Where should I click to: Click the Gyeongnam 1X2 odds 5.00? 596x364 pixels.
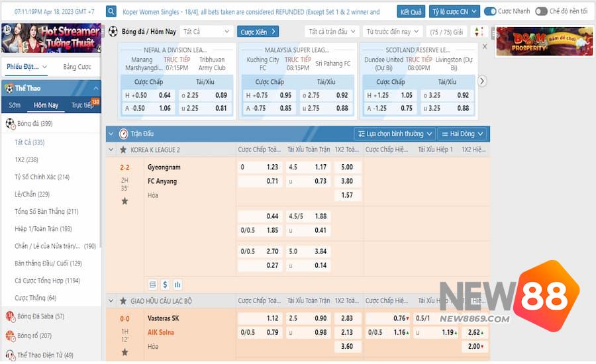coord(347,167)
